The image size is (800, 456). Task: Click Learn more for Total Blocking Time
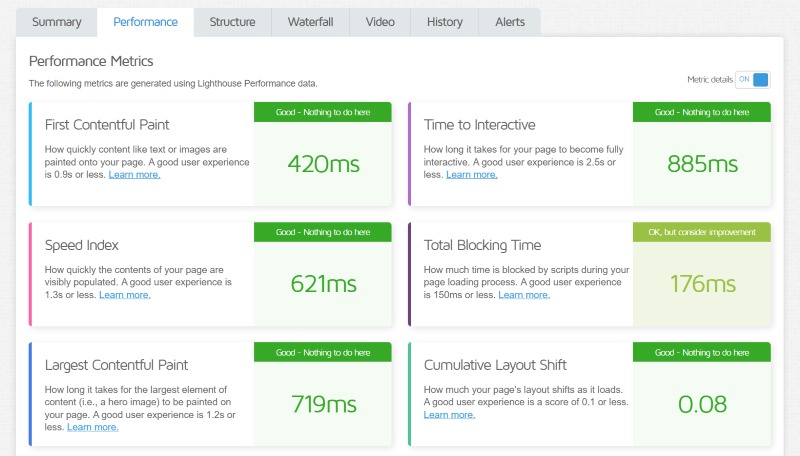coord(524,294)
